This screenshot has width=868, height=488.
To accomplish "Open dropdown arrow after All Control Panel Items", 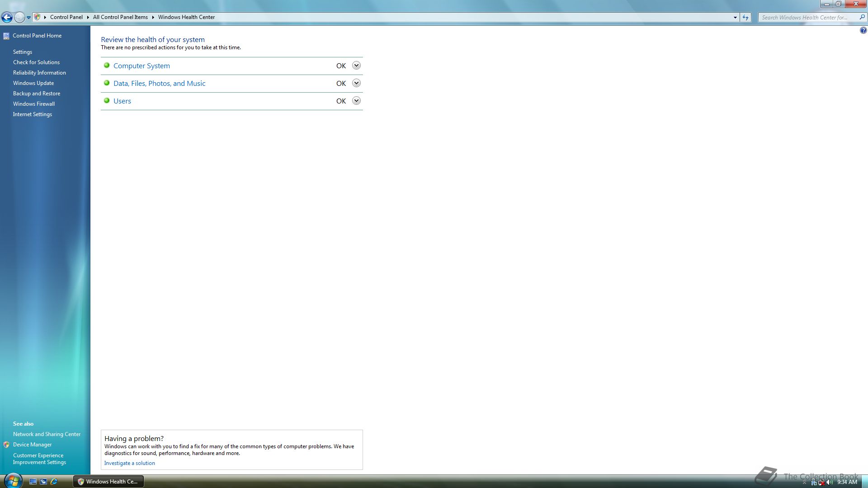I will pyautogui.click(x=153, y=17).
